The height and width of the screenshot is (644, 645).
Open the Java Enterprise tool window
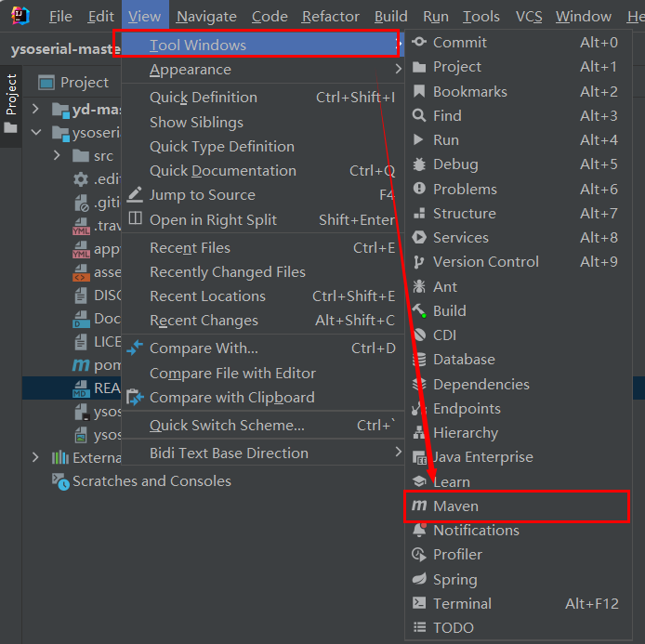519,457
